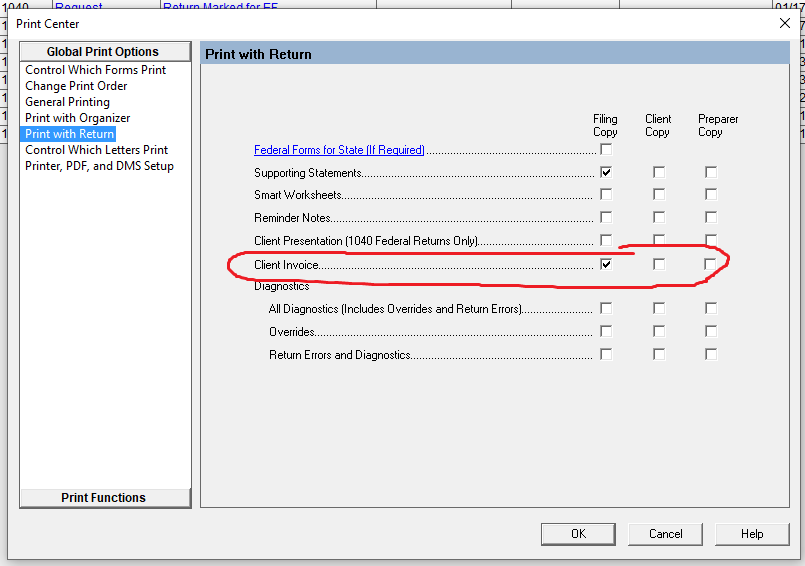Select Control Which Forms Print
Viewport: 805px width, 566px height.
tap(96, 70)
